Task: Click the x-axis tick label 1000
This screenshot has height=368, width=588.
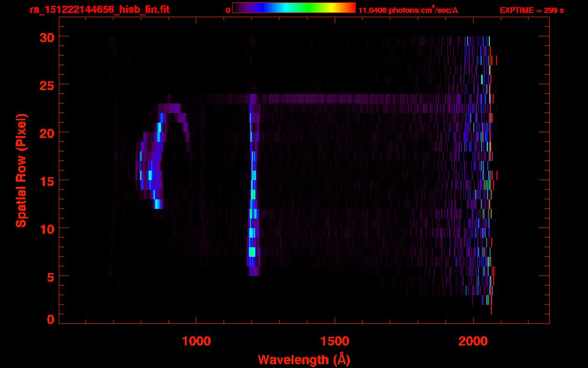Action: [196, 341]
